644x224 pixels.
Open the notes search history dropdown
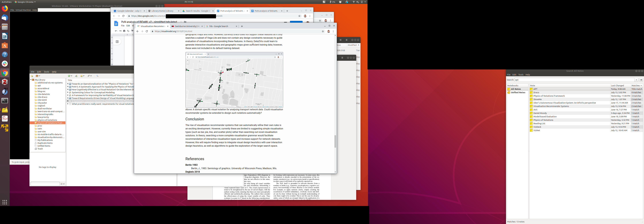[636, 80]
